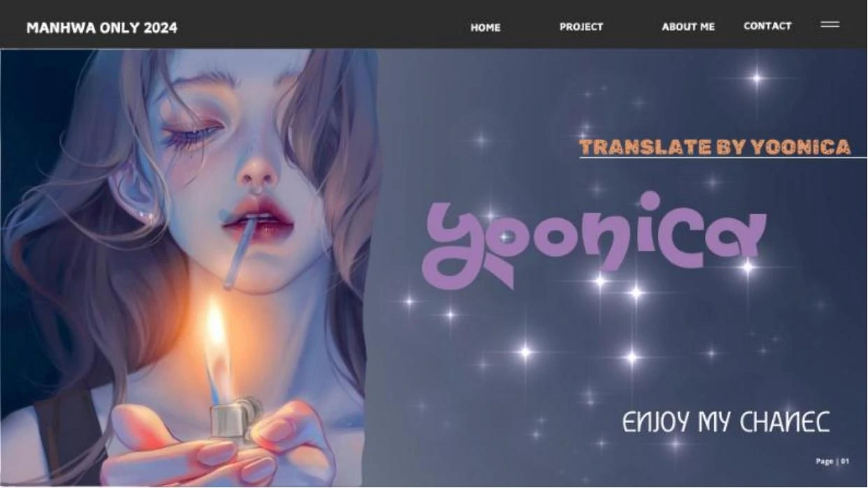Click the Page 01 indicator
868x488 pixels.
pyautogui.click(x=832, y=461)
